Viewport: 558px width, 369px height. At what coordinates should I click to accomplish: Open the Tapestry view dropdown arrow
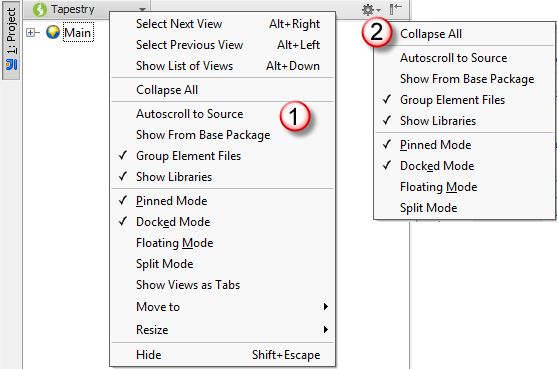[142, 10]
